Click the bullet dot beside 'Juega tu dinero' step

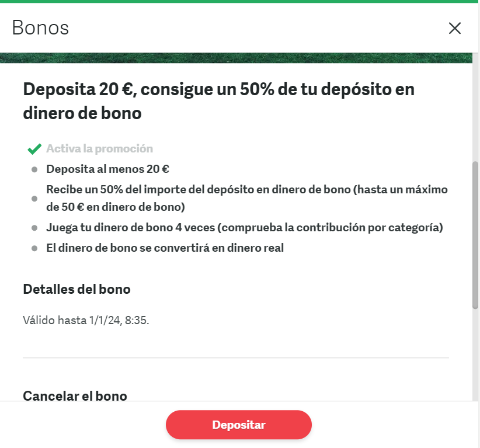(x=34, y=228)
